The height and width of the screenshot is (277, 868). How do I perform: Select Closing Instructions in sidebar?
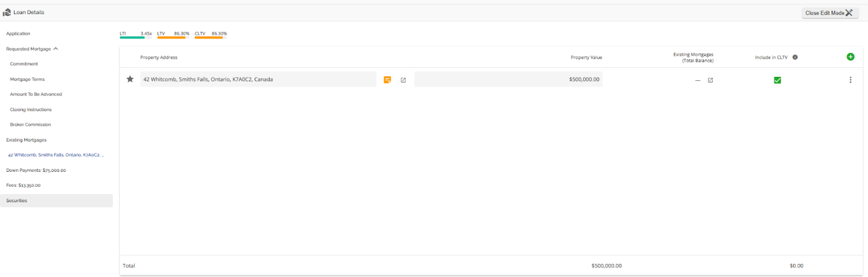31,109
